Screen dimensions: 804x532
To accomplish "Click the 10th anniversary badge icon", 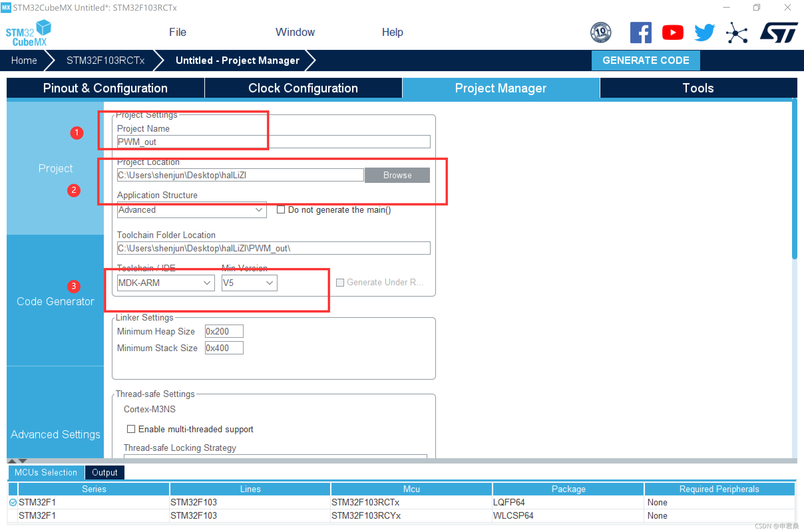I will click(600, 32).
